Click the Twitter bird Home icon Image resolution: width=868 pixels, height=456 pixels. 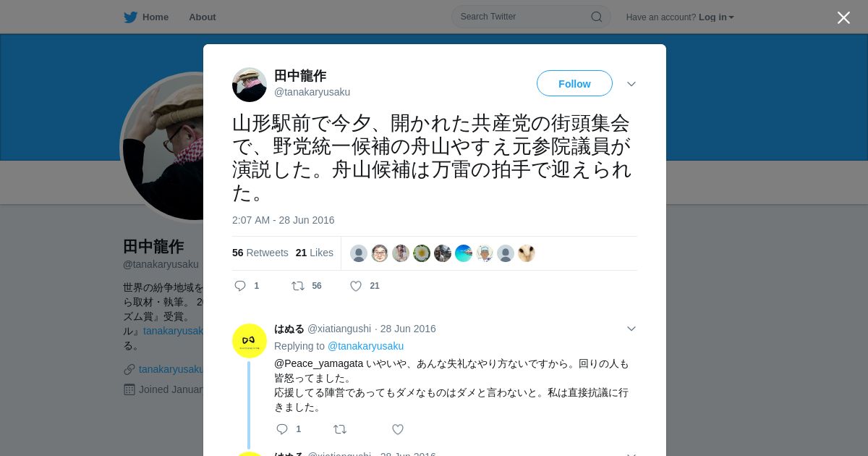pyautogui.click(x=130, y=17)
